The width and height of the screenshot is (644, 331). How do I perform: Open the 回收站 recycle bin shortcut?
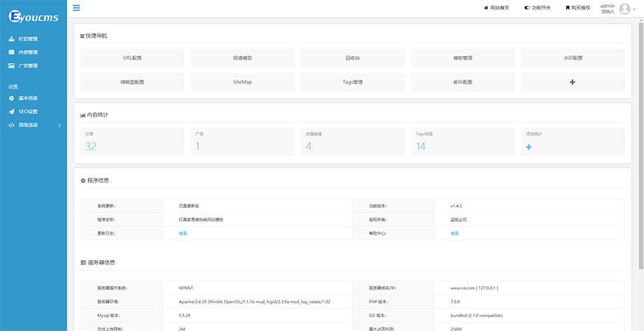pos(352,58)
